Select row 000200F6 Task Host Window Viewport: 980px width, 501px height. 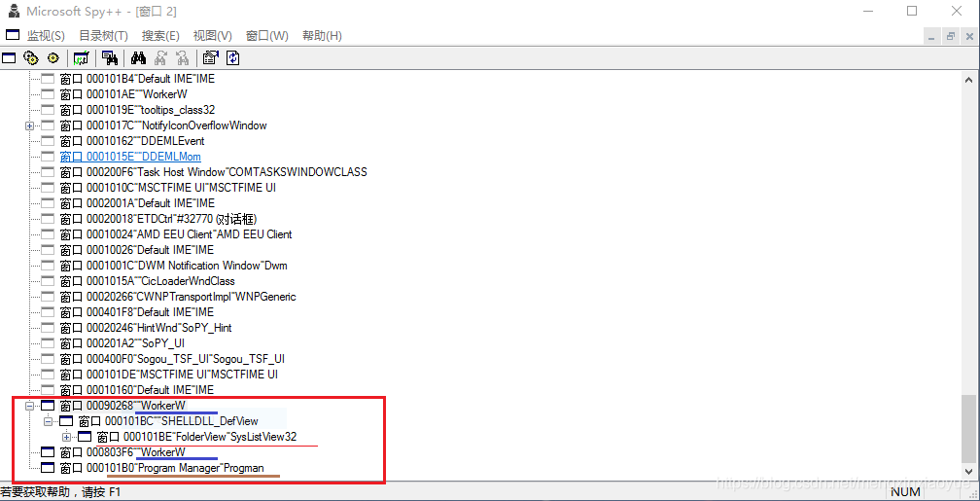[214, 172]
